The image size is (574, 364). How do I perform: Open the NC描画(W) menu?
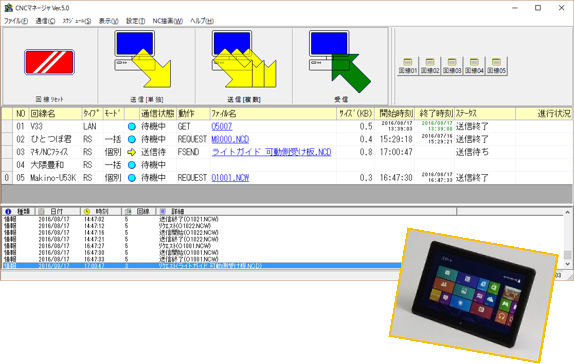point(167,21)
